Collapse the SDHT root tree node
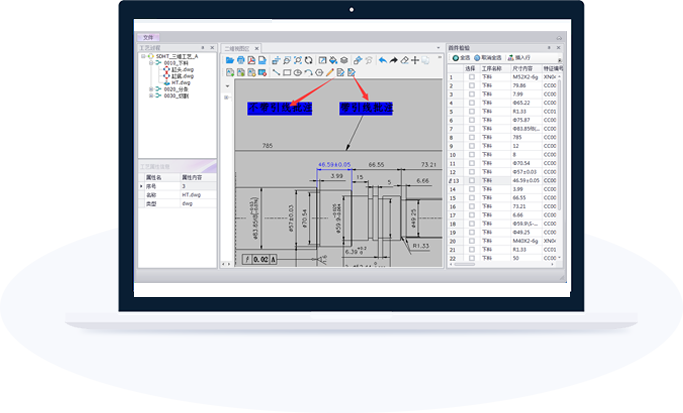This screenshot has height=413, width=683. pos(143,56)
